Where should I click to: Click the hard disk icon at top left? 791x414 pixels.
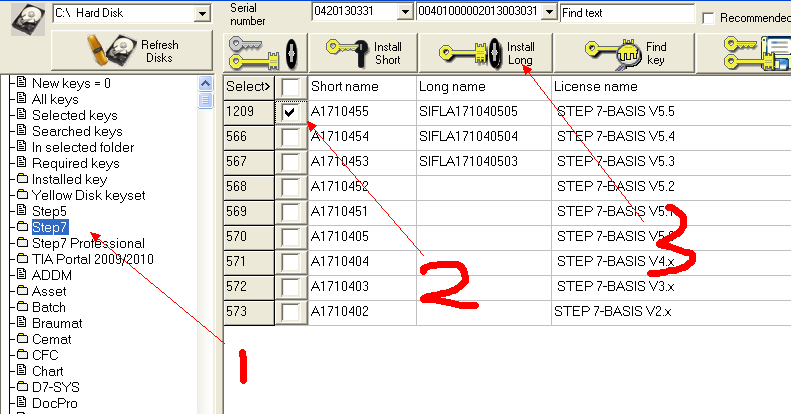pyautogui.click(x=25, y=22)
